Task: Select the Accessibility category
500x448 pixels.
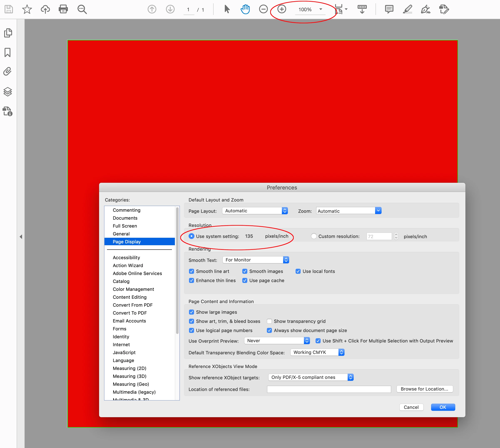Action: pos(126,258)
